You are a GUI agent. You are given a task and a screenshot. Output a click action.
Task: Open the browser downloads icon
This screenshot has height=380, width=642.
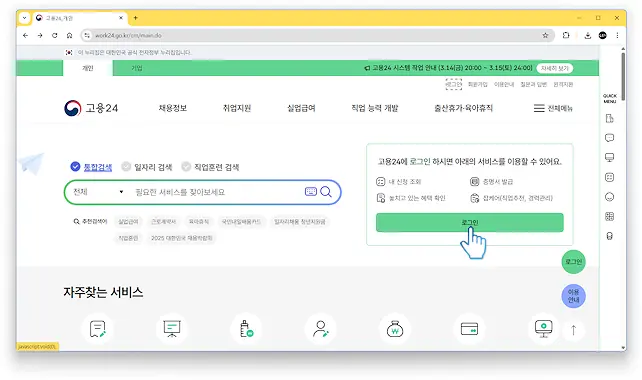click(x=588, y=36)
